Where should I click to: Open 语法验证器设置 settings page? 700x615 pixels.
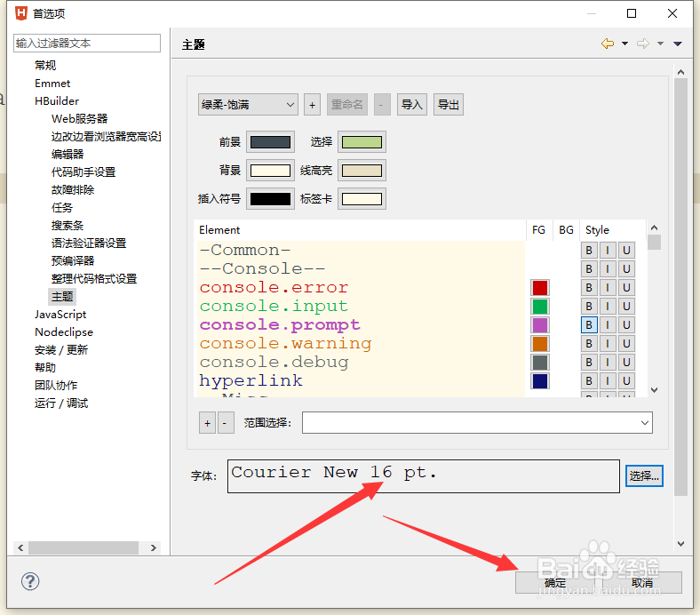click(89, 244)
